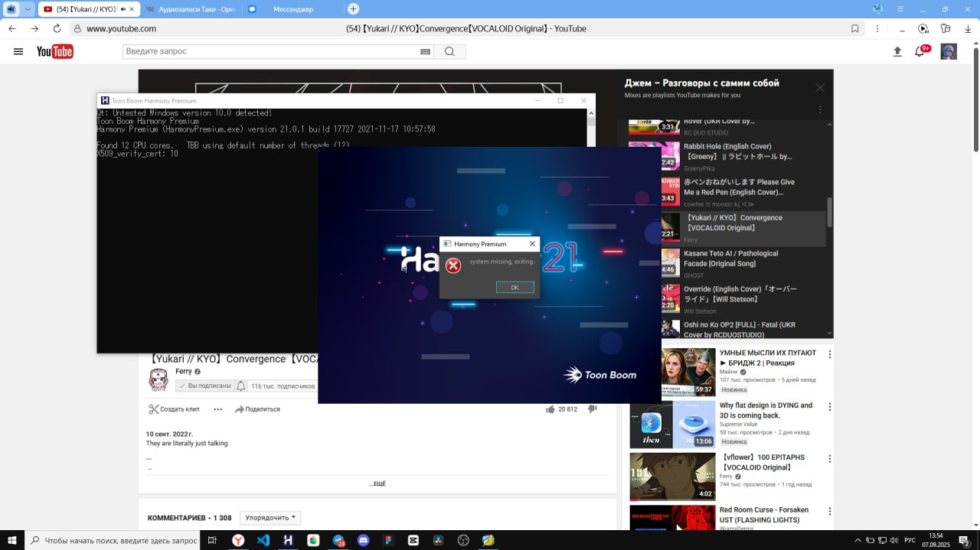980x550 pixels.
Task: Expand the description with ЕЩЁ
Action: point(377,483)
